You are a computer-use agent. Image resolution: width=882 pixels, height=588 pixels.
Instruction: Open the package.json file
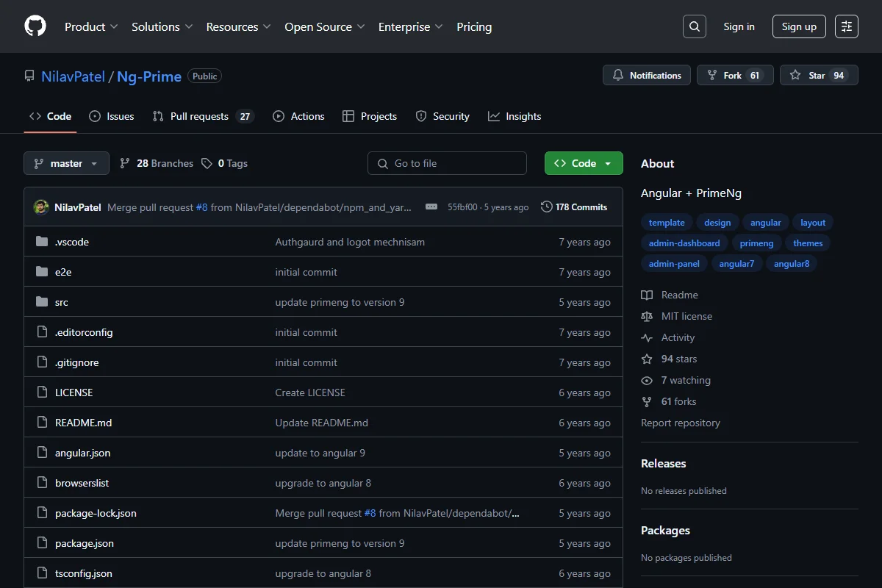(x=85, y=543)
